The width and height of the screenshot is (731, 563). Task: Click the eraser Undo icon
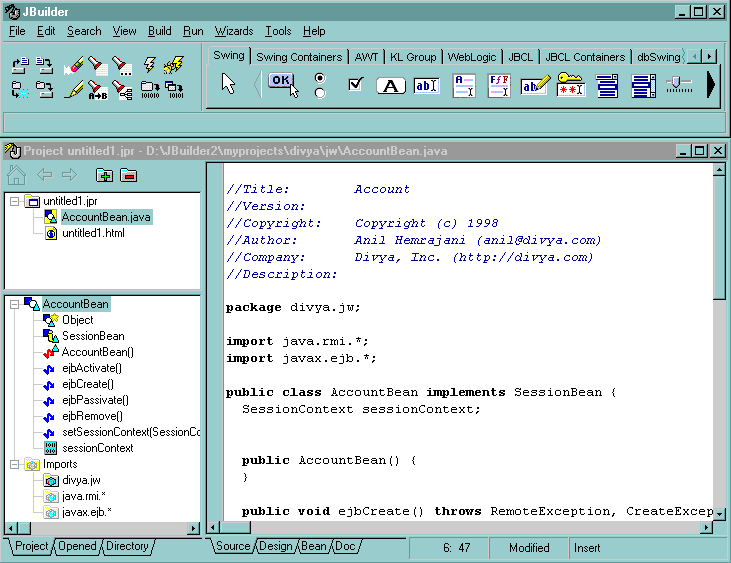click(x=73, y=65)
